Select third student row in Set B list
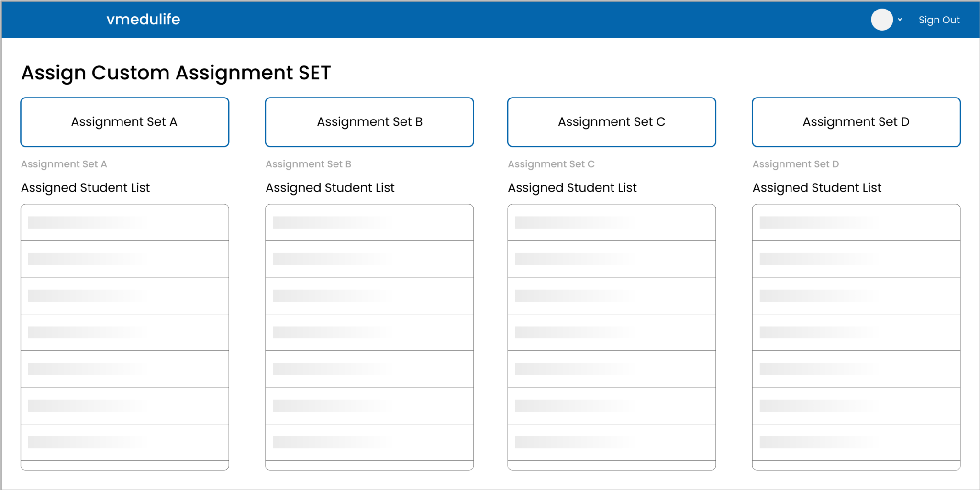 [369, 296]
